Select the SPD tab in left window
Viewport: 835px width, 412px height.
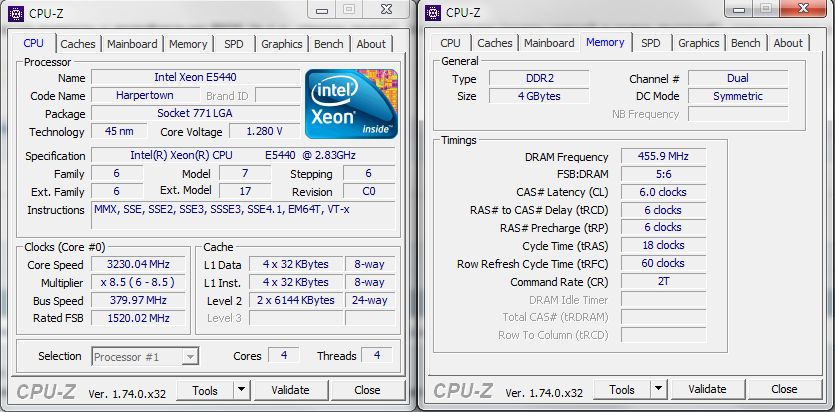coord(234,44)
